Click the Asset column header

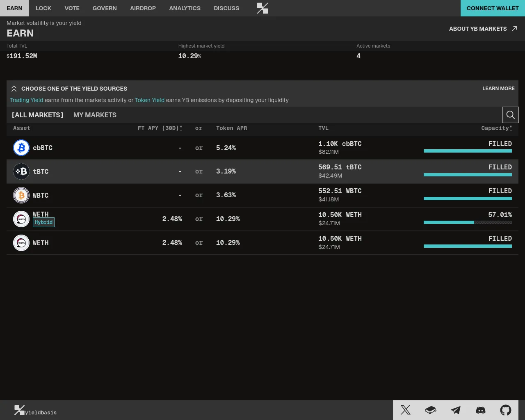(x=22, y=128)
